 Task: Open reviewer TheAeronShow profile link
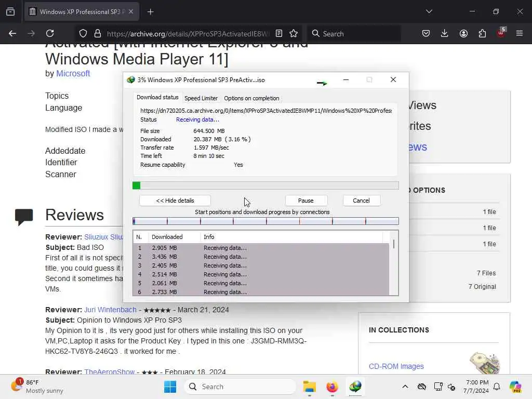pyautogui.click(x=110, y=371)
